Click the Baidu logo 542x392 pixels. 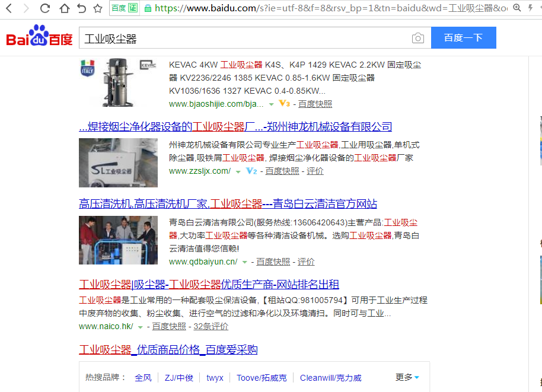click(x=39, y=37)
